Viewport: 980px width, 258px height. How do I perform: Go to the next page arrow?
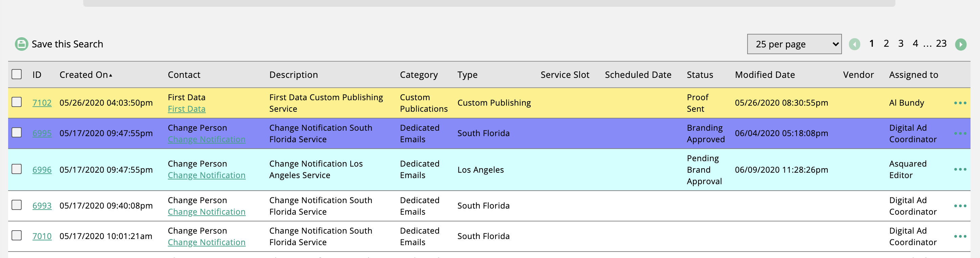coord(961,44)
